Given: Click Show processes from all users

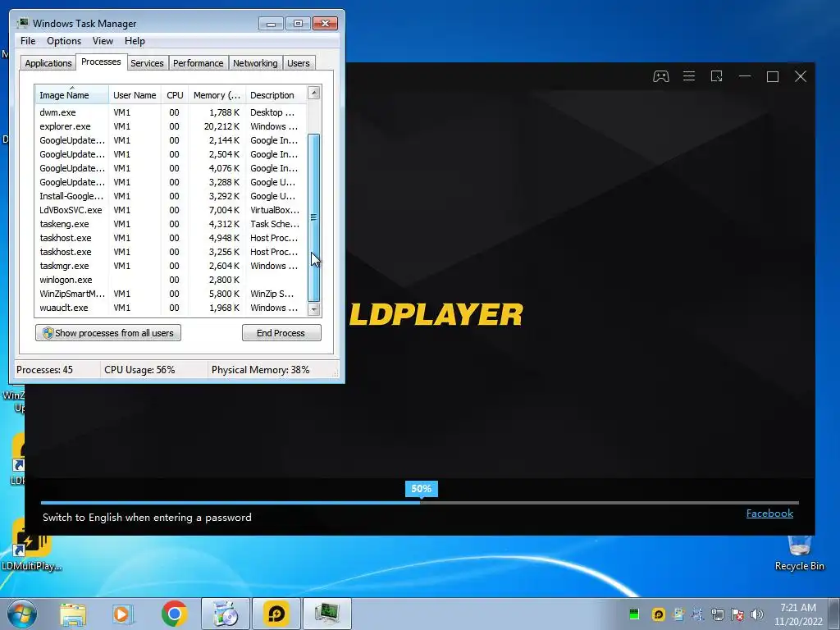Looking at the screenshot, I should click(108, 333).
